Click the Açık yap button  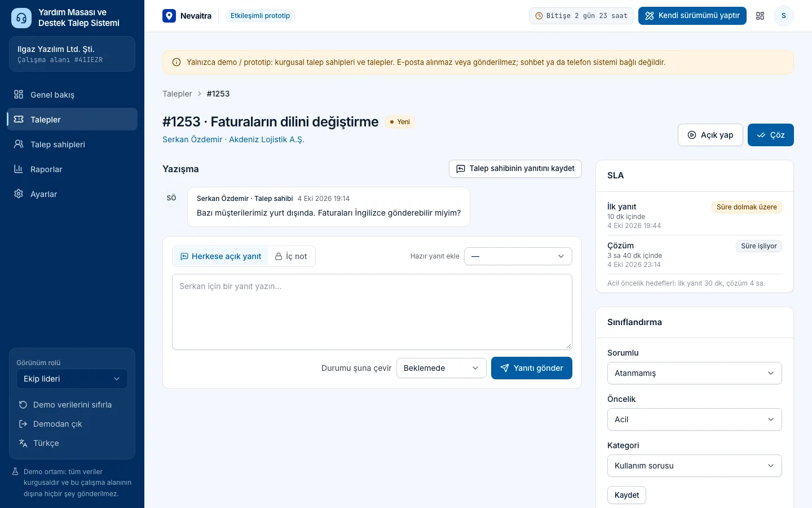point(710,135)
